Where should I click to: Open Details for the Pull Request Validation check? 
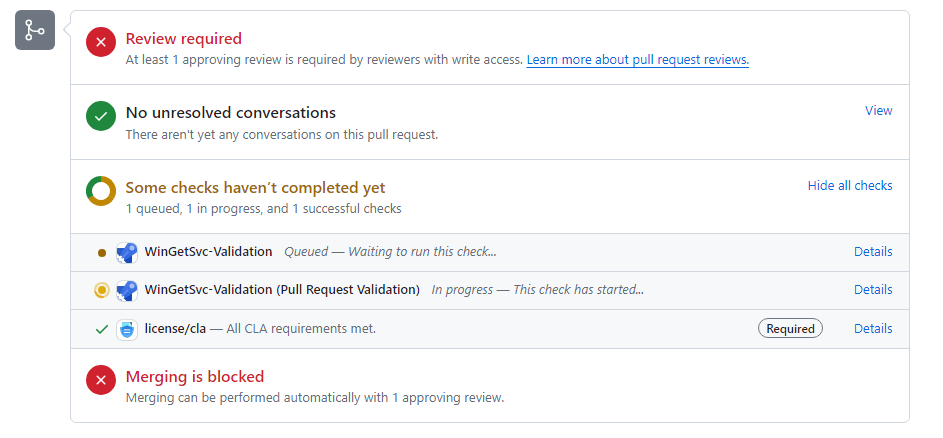[x=872, y=290]
